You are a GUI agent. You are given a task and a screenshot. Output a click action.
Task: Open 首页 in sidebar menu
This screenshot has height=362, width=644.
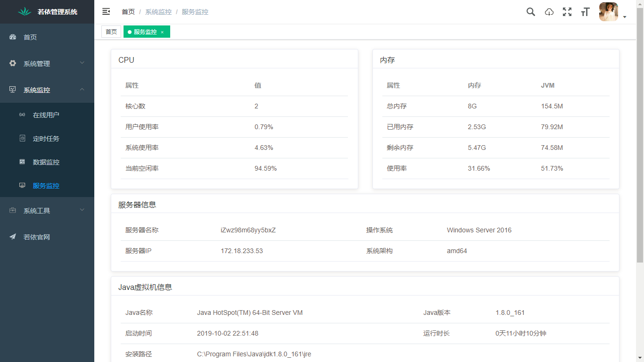pos(47,37)
